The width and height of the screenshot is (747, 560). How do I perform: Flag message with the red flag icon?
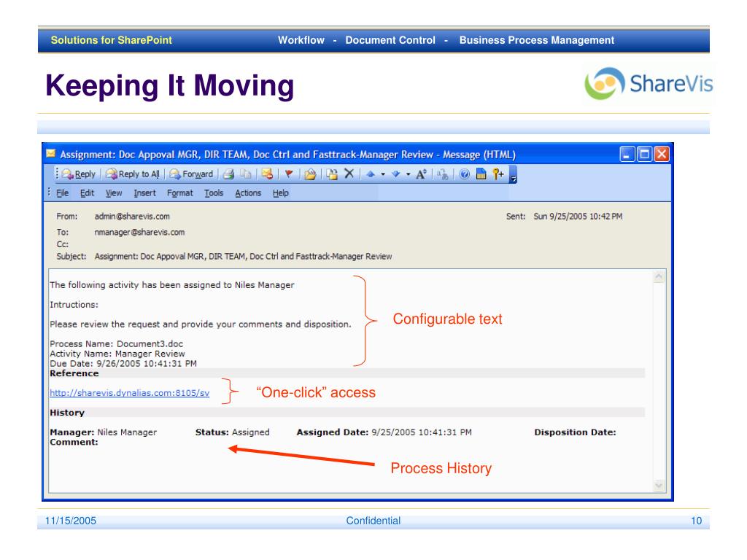pyautogui.click(x=289, y=174)
